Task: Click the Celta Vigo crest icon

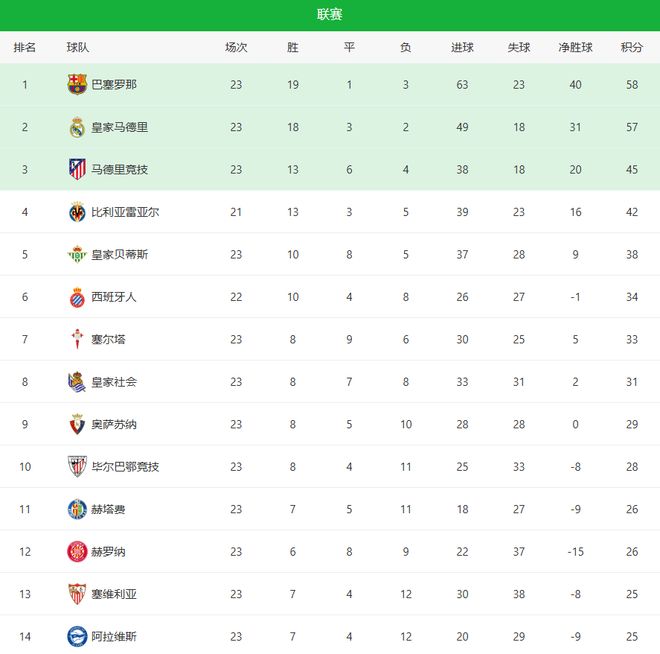Action: point(77,339)
